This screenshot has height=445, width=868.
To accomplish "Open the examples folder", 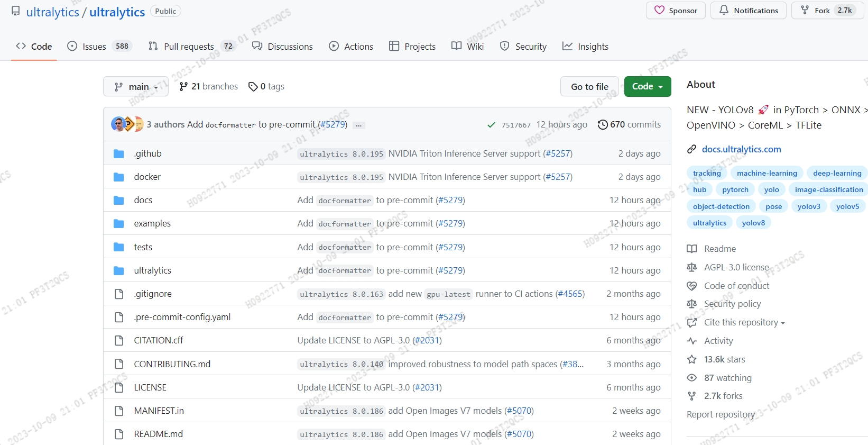I will 152,223.
